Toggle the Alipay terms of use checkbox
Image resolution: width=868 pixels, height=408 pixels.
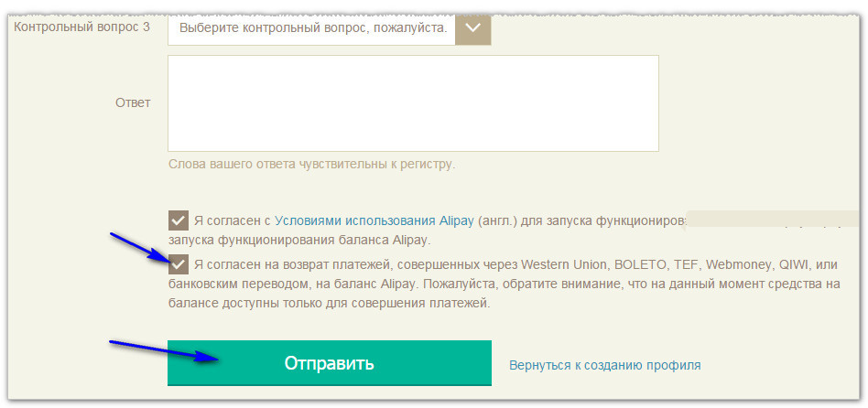(x=179, y=220)
